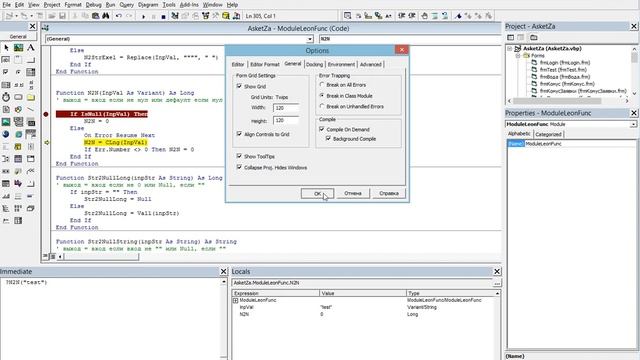The width and height of the screenshot is (640, 360).
Task: Switch to the Editor tab in Options
Action: click(x=238, y=64)
